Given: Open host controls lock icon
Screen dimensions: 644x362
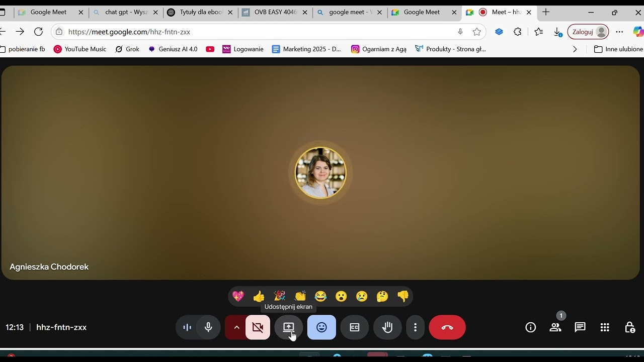Looking at the screenshot, I should [629, 327].
